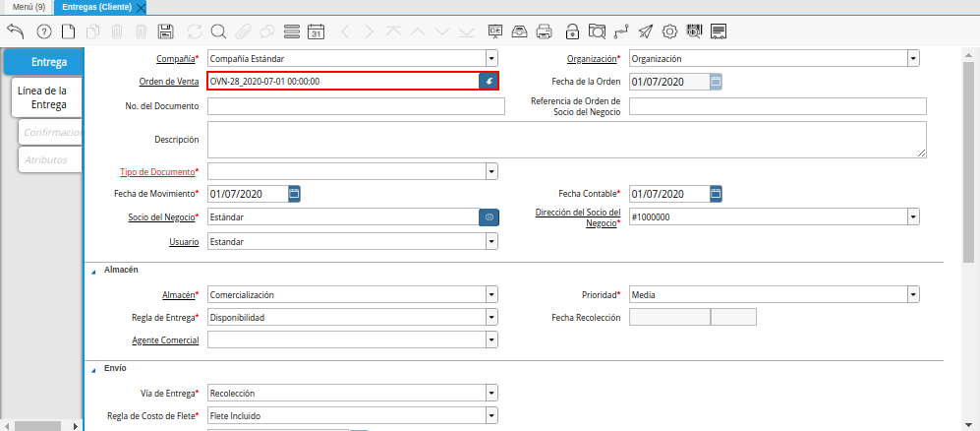The width and height of the screenshot is (980, 431).
Task: Open the Vía de Entrega dropdown
Action: pyautogui.click(x=491, y=393)
